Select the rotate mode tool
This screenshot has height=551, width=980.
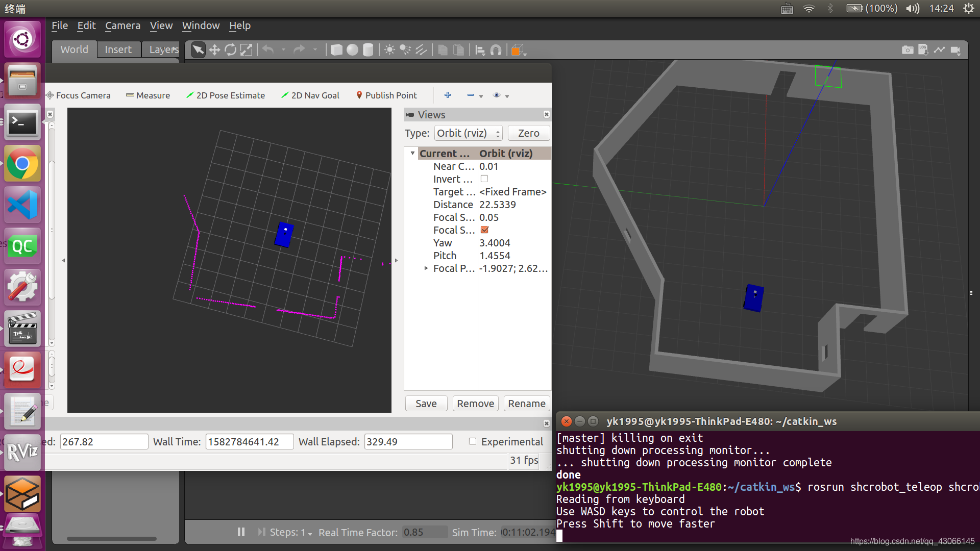(x=231, y=49)
